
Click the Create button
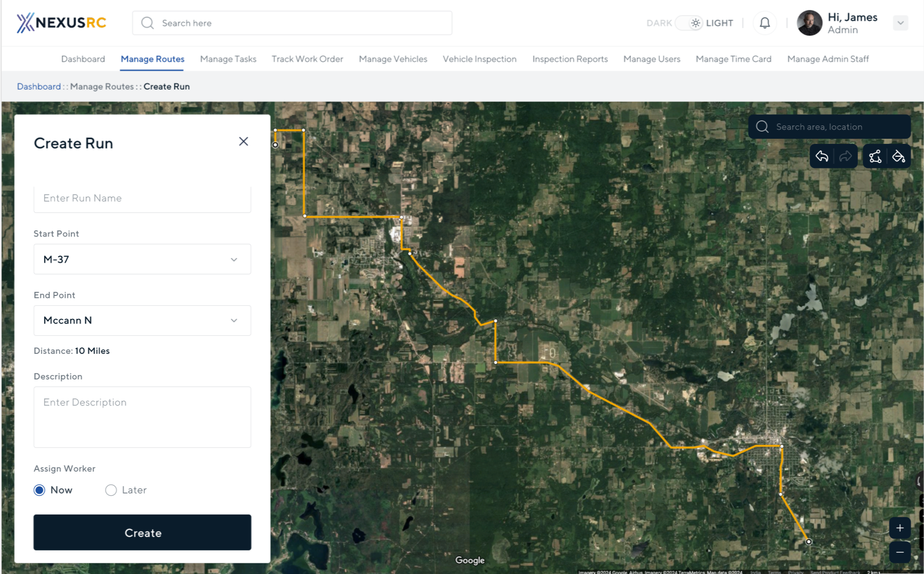click(x=142, y=533)
